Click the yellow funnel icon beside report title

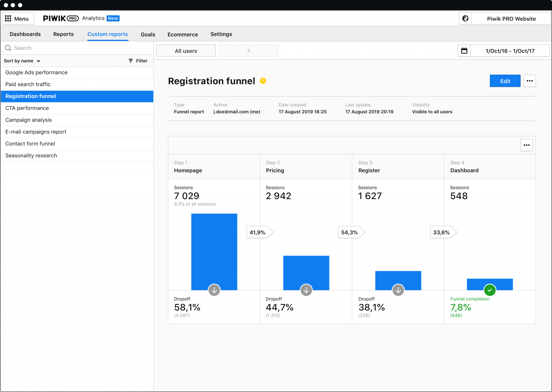(x=263, y=80)
